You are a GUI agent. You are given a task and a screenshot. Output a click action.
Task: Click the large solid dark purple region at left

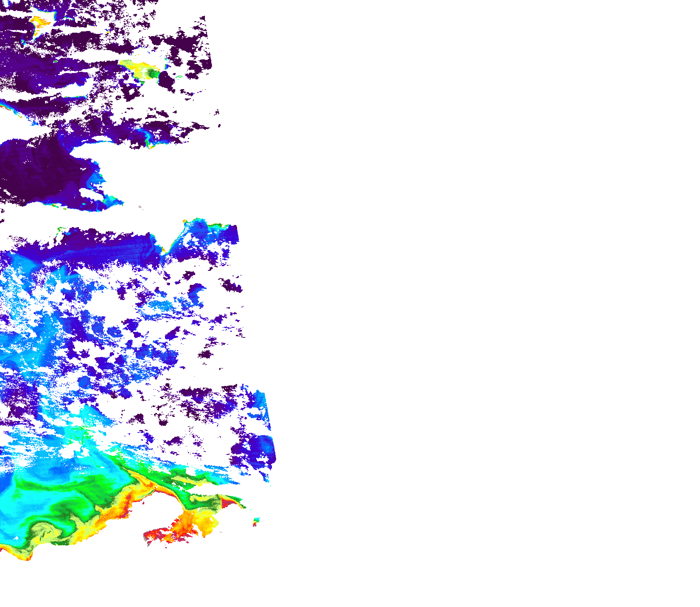pos(38,170)
